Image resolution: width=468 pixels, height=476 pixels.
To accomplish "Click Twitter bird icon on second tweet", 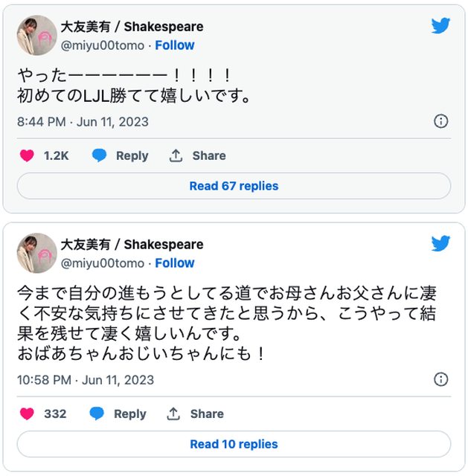I will (440, 244).
